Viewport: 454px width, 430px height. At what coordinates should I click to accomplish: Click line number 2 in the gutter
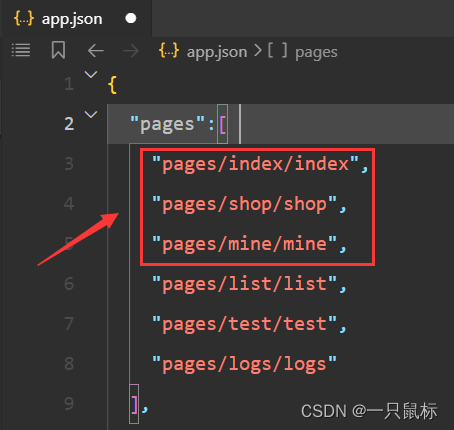click(69, 124)
